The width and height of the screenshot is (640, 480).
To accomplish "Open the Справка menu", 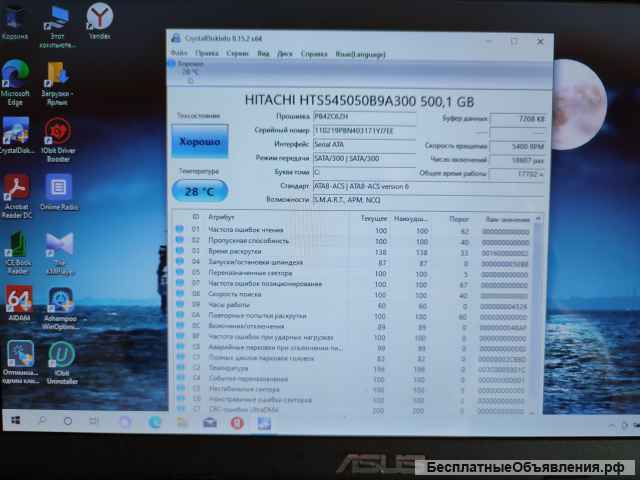I will click(314, 54).
